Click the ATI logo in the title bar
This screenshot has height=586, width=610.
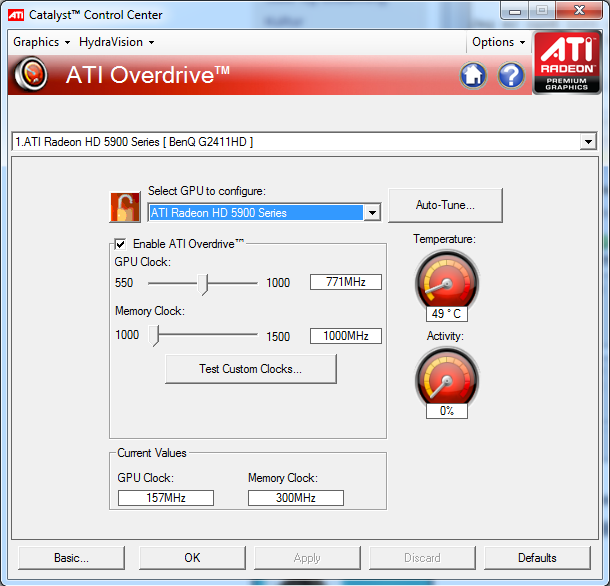[16, 15]
